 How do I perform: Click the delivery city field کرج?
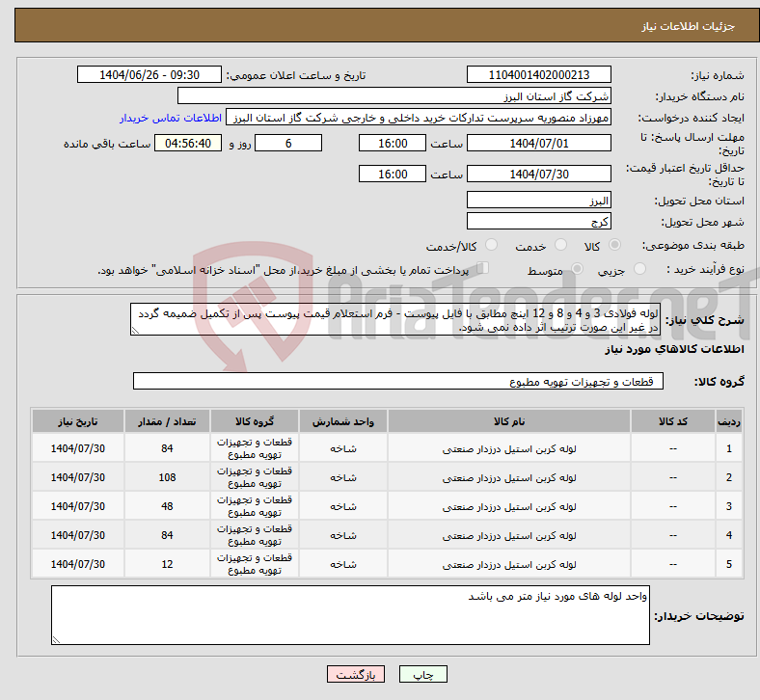538,222
